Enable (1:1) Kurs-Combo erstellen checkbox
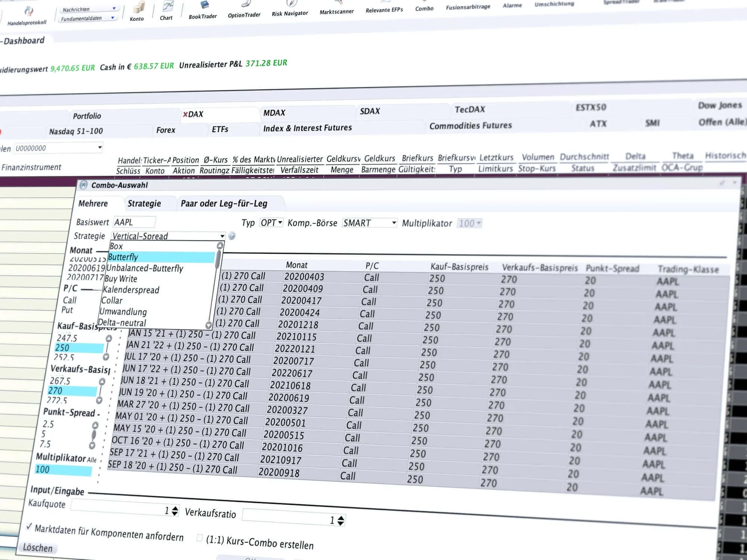 [x=199, y=538]
